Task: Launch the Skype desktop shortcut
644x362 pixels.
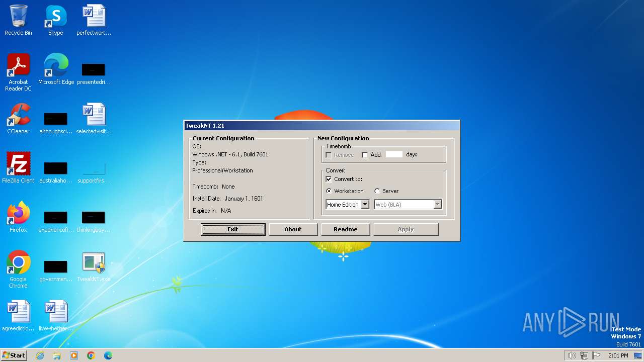Action: point(56,20)
